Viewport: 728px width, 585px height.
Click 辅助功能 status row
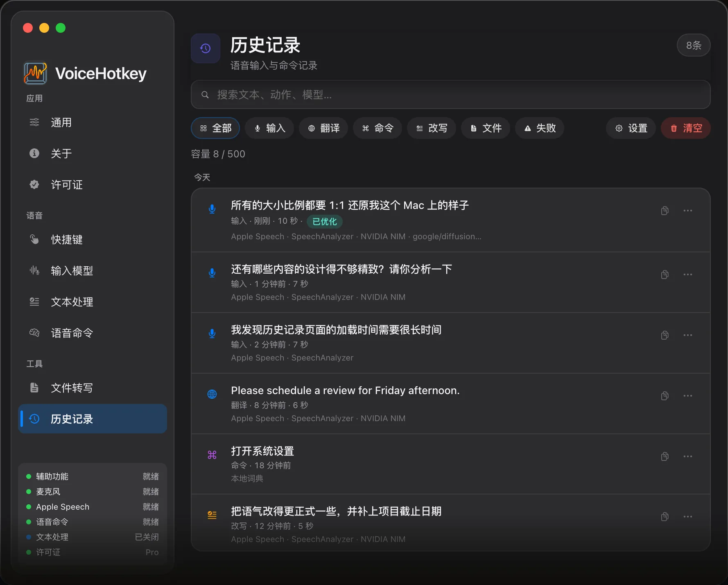point(93,476)
